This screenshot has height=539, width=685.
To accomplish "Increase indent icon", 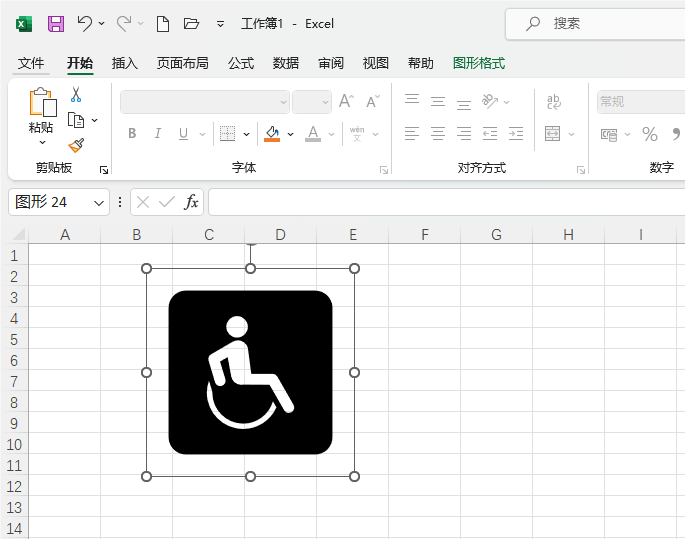I will [x=516, y=133].
